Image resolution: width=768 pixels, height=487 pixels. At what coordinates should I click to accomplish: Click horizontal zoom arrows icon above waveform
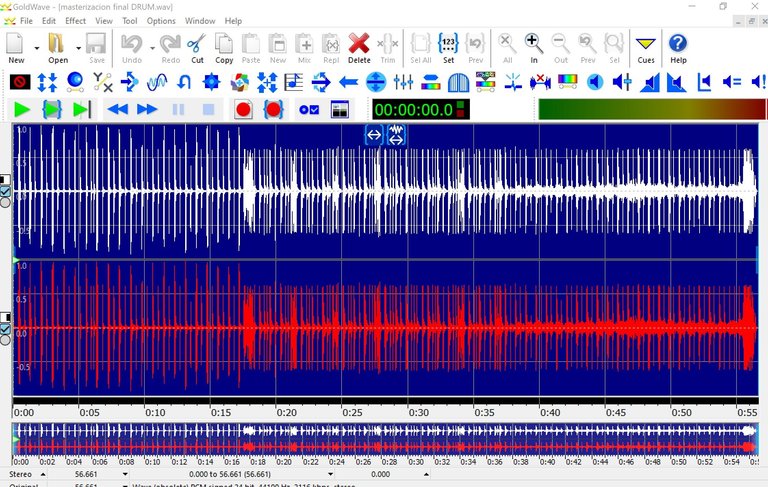point(374,135)
